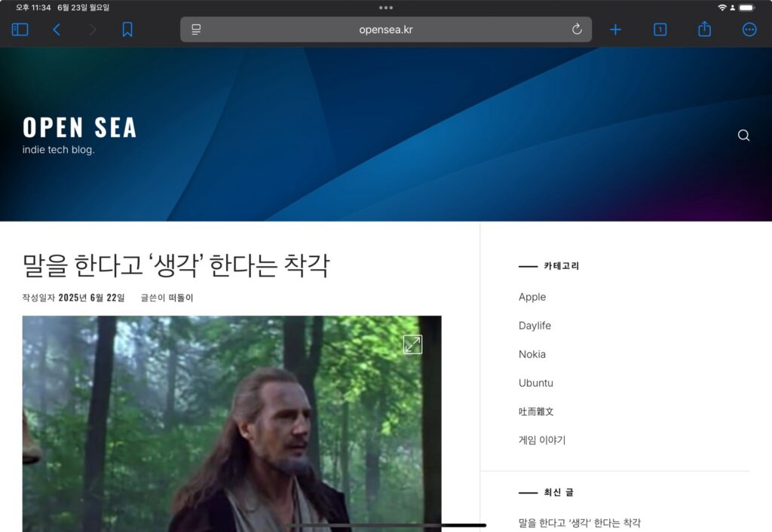Tap the 카테고리 sidebar heading

coord(561,266)
